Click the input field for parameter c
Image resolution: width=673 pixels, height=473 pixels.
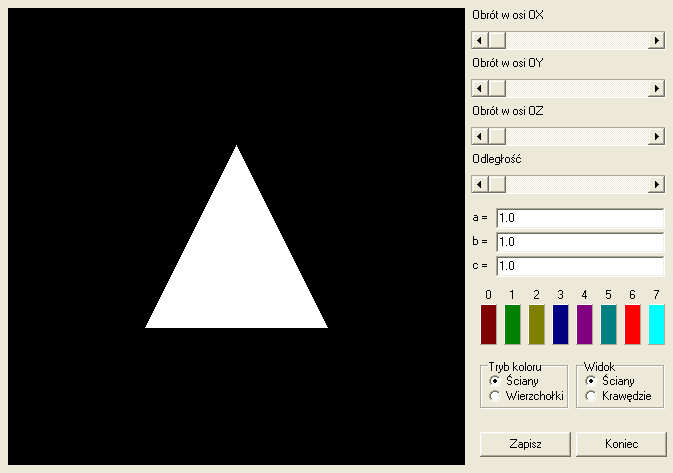pyautogui.click(x=579, y=266)
